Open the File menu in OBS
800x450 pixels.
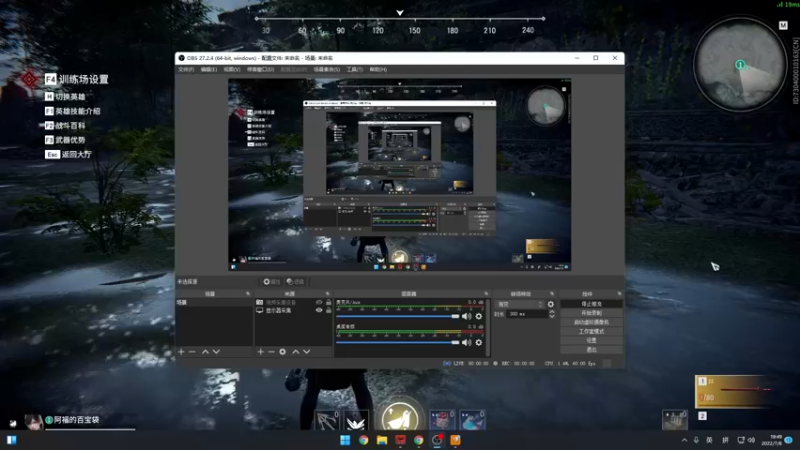186,69
